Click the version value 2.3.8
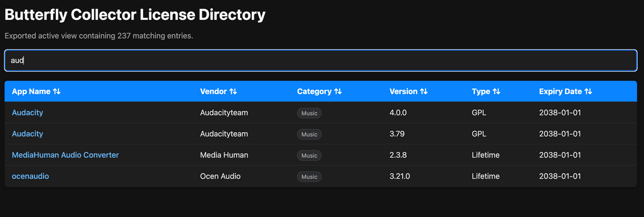The width and height of the screenshot is (644, 217). tap(398, 155)
